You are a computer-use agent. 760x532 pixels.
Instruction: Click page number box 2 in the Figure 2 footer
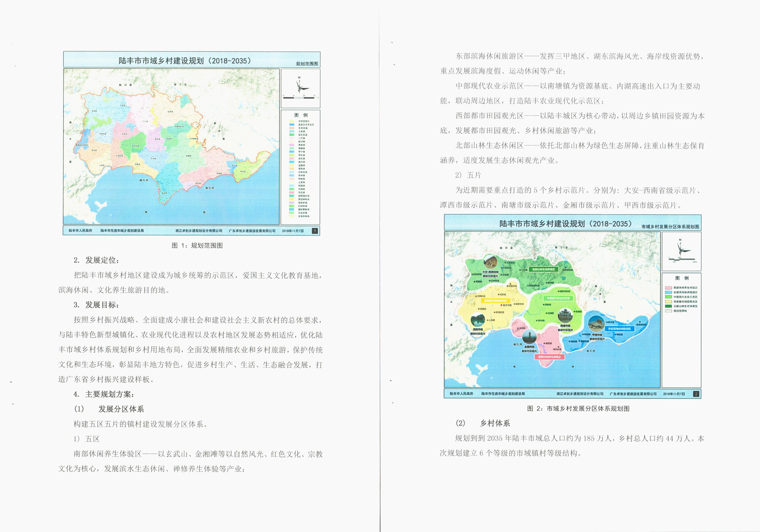click(x=696, y=394)
